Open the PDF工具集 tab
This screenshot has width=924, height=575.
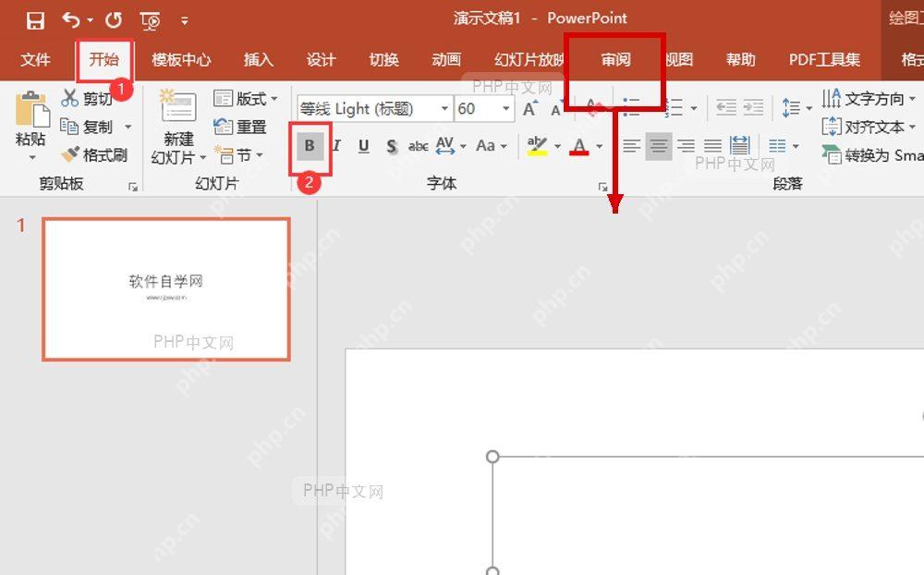click(824, 59)
